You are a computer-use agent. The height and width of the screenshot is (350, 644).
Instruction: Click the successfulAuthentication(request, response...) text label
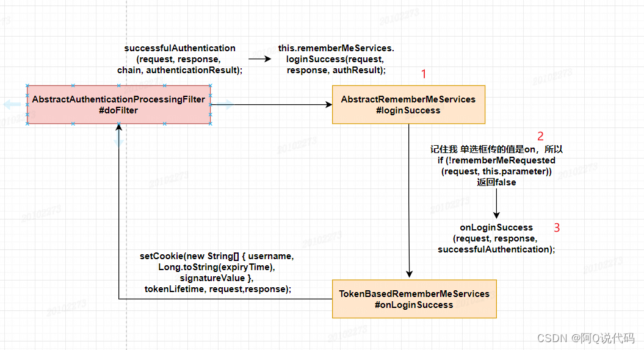pos(180,59)
